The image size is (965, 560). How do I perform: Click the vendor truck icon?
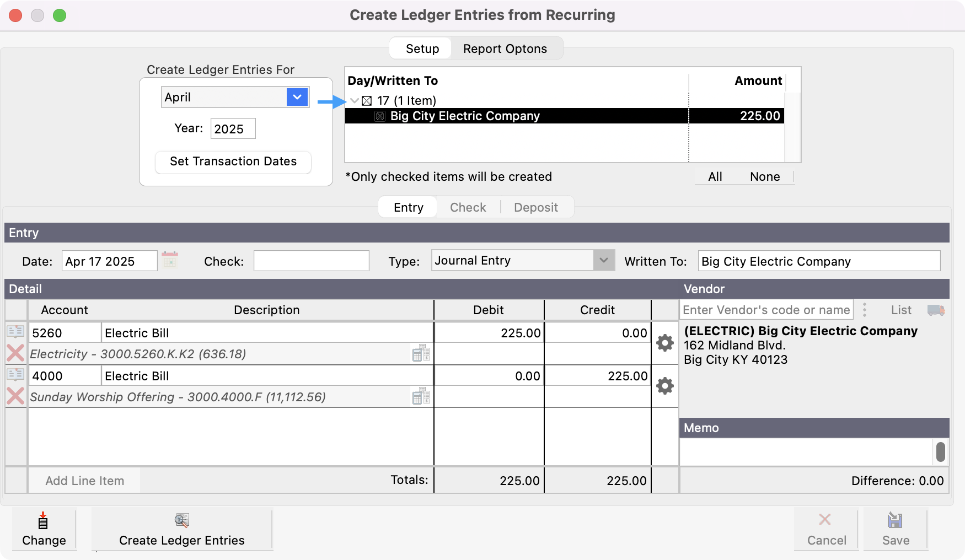(936, 310)
